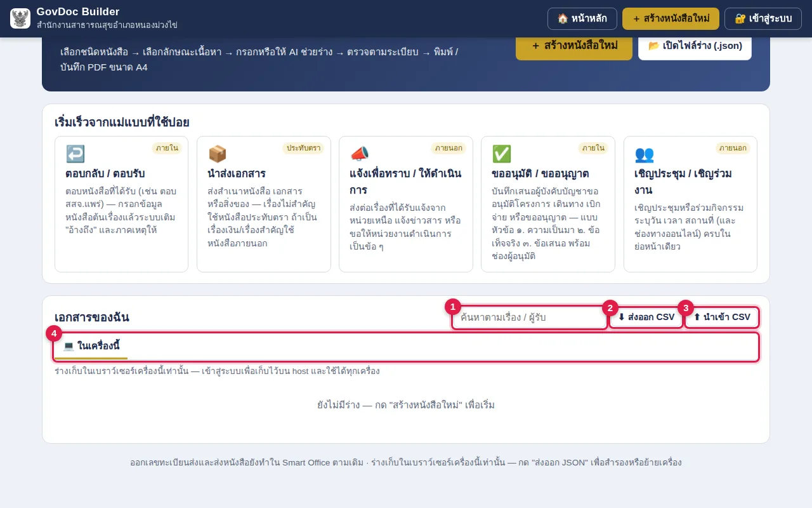Screen dimensions: 812x508
Task: Focus the ค้นหาตามเรื่อง / ผู้รับ search field
Action: (530, 317)
